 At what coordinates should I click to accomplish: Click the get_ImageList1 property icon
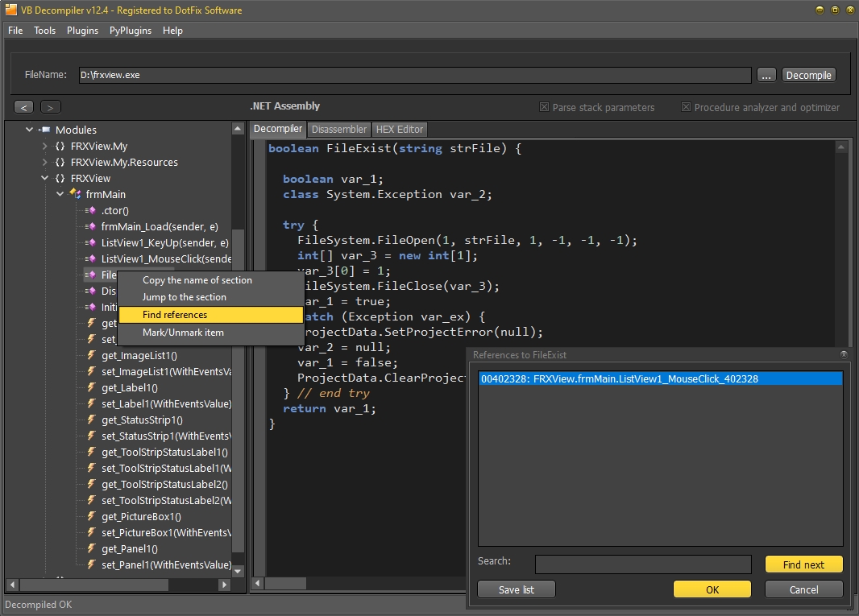[x=92, y=355]
